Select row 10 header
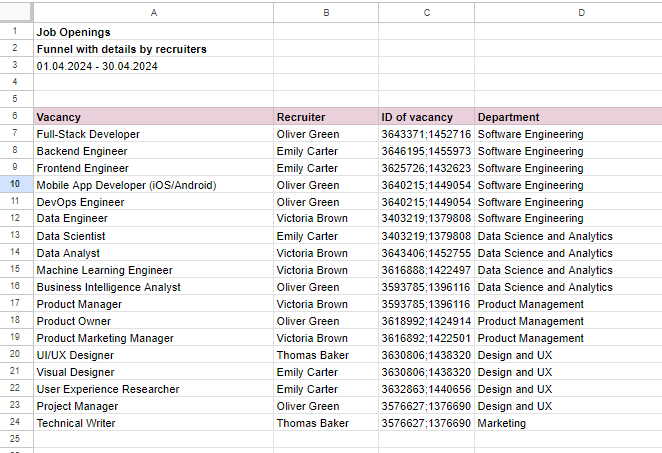 click(16, 184)
